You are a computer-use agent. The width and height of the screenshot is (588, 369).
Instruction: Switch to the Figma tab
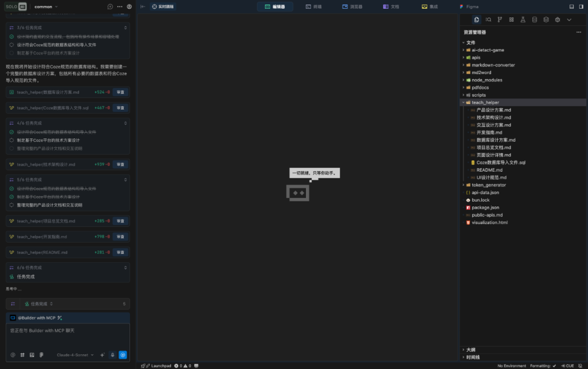469,7
